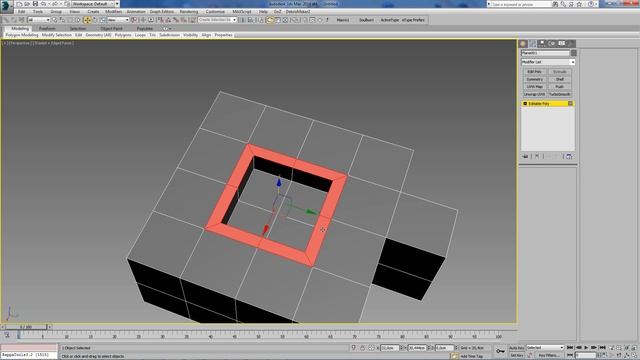The image size is (640, 360).
Task: Switch to the Populate ribbon tab
Action: [x=144, y=29]
